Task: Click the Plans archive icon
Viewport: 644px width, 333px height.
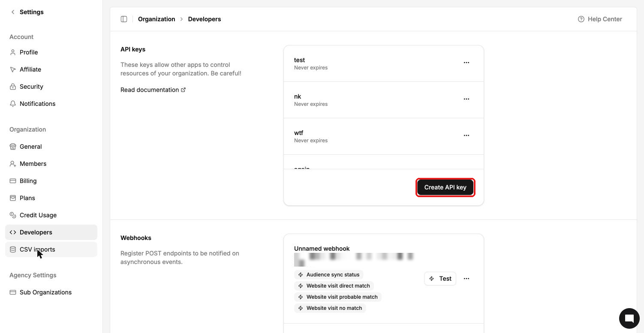Action: (13, 198)
